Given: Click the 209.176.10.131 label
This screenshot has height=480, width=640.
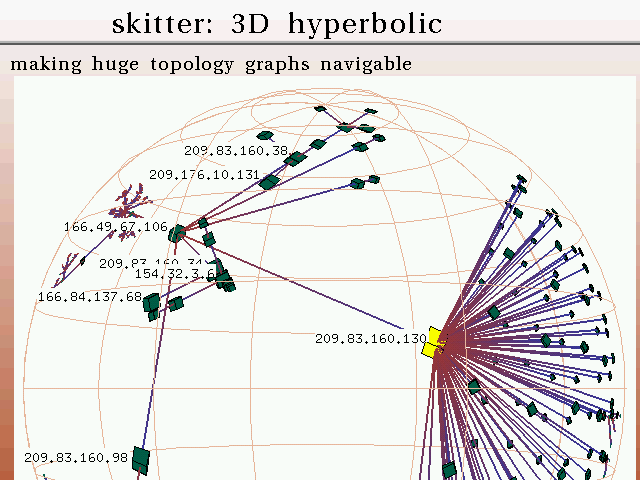Looking at the screenshot, I should (x=204, y=175).
